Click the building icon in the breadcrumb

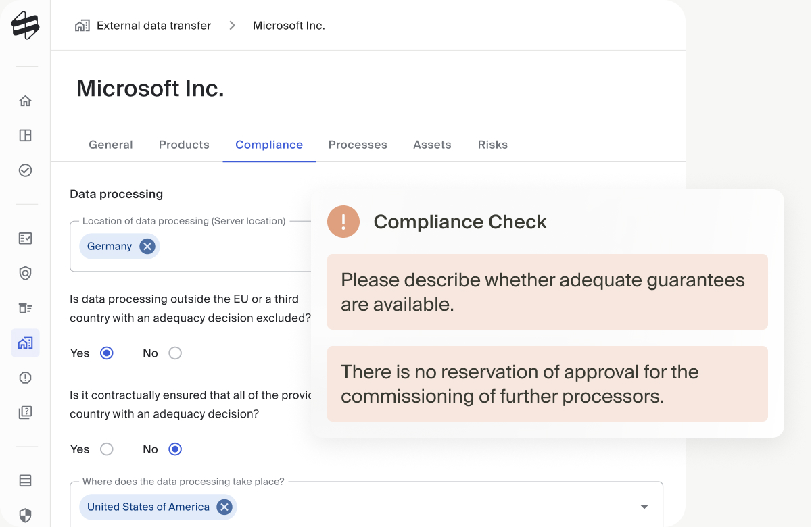tap(82, 26)
